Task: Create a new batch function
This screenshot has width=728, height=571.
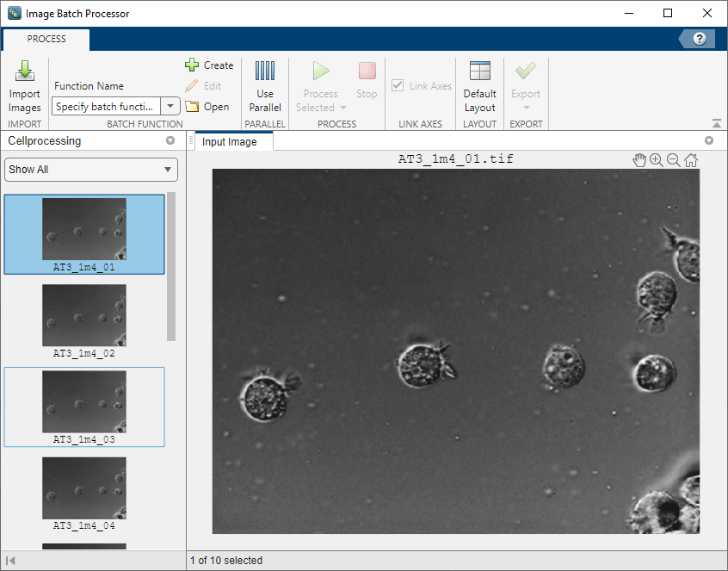Action: click(209, 65)
